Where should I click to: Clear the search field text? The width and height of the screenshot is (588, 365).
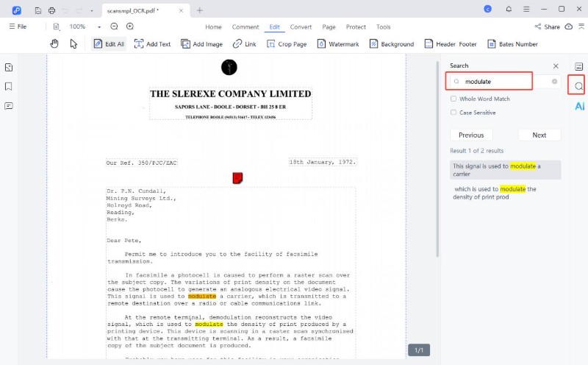(554, 82)
